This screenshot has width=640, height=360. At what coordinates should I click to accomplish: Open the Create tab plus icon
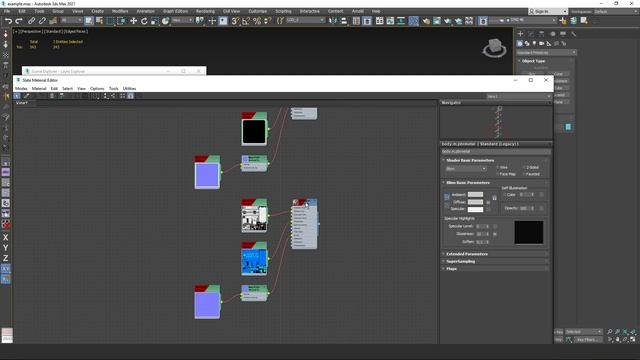pyautogui.click(x=520, y=34)
